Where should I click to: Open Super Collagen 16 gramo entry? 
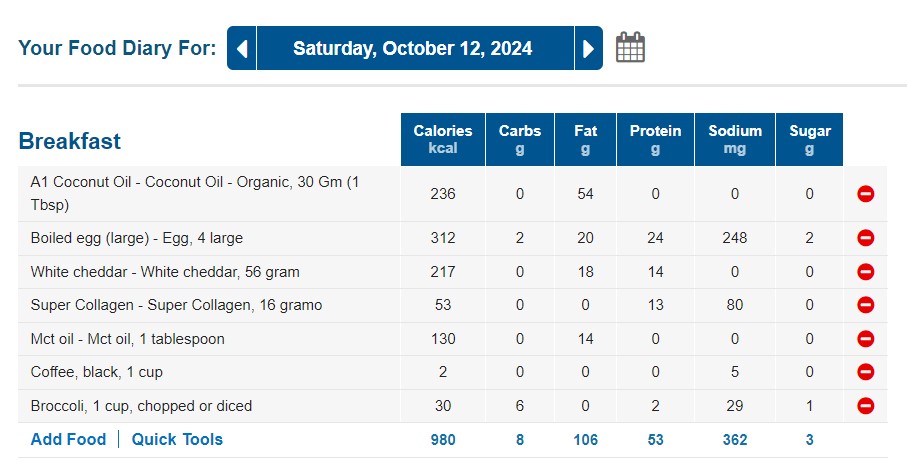click(176, 305)
